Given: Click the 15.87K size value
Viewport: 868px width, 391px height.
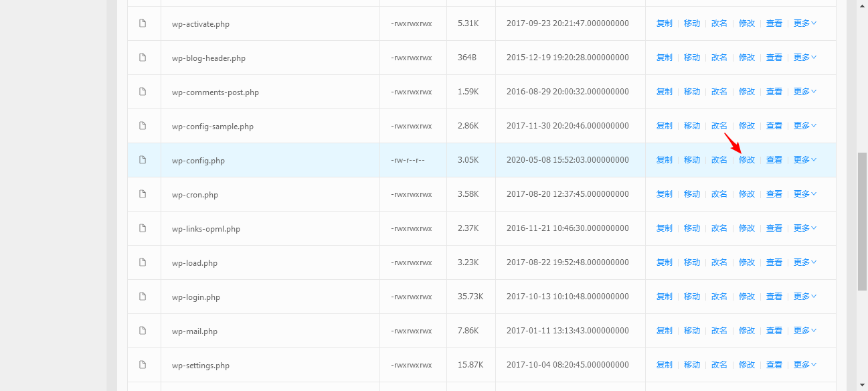Looking at the screenshot, I should point(470,365).
